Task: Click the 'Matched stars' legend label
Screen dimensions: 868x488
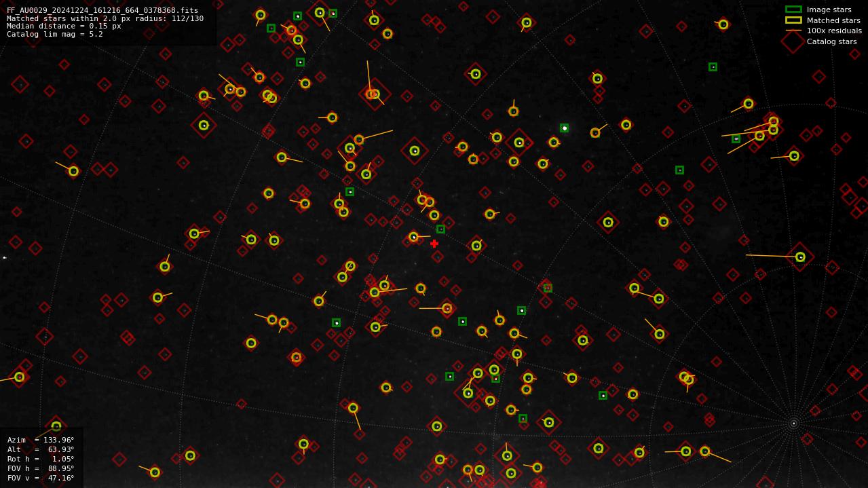Action: tap(833, 20)
